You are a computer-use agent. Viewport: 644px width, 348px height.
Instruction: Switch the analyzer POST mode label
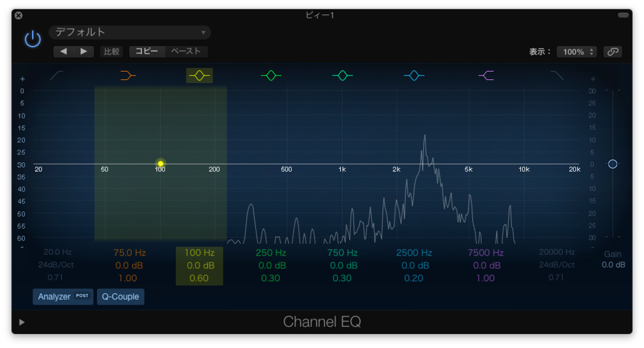82,295
